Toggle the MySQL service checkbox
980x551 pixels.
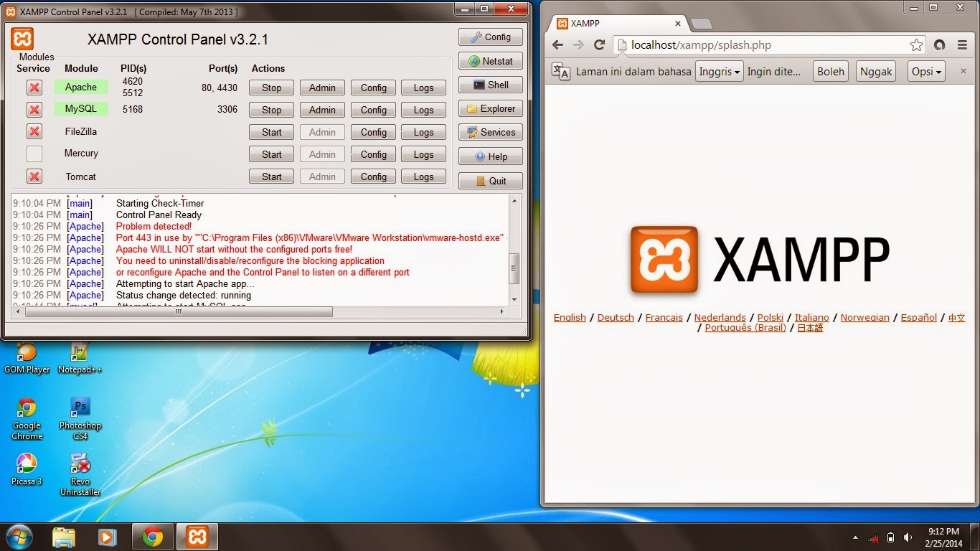coord(34,110)
